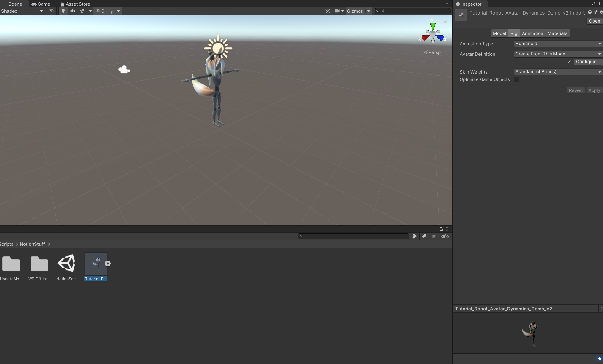Image resolution: width=603 pixels, height=364 pixels.
Task: Select the directional light sun gizmo
Action: tap(218, 48)
